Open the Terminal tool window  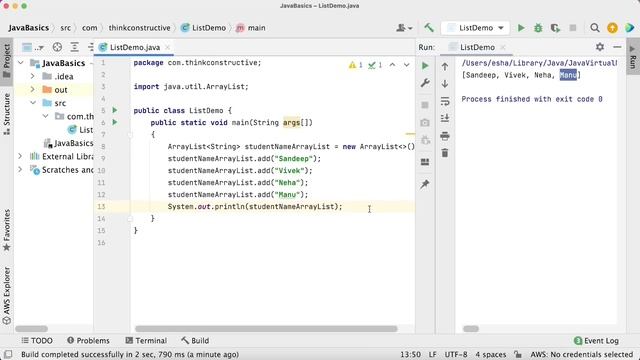[146, 340]
